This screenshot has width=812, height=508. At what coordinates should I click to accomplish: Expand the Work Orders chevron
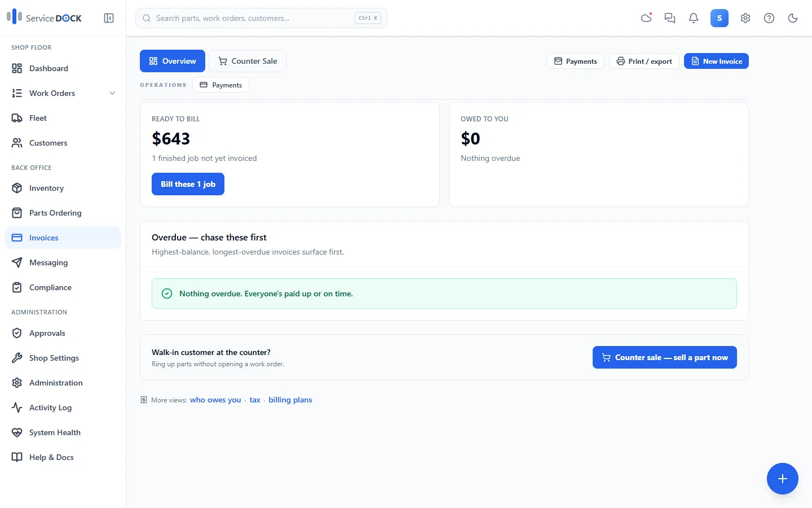pyautogui.click(x=112, y=93)
